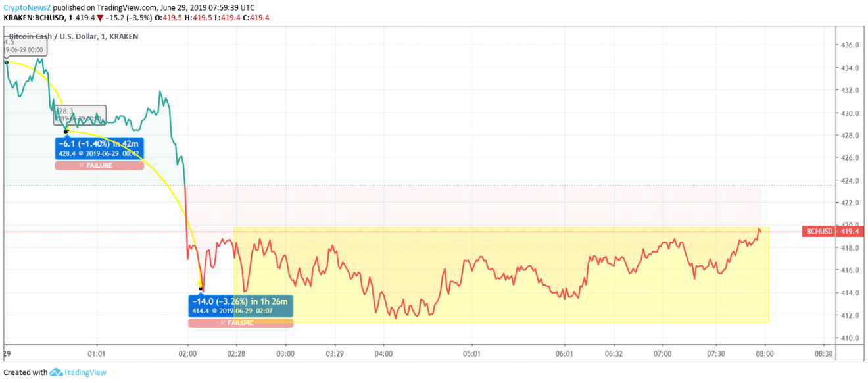This screenshot has height=383, width=868.
Task: Click the red BCHUSD label on the price axis
Action: tap(818, 232)
